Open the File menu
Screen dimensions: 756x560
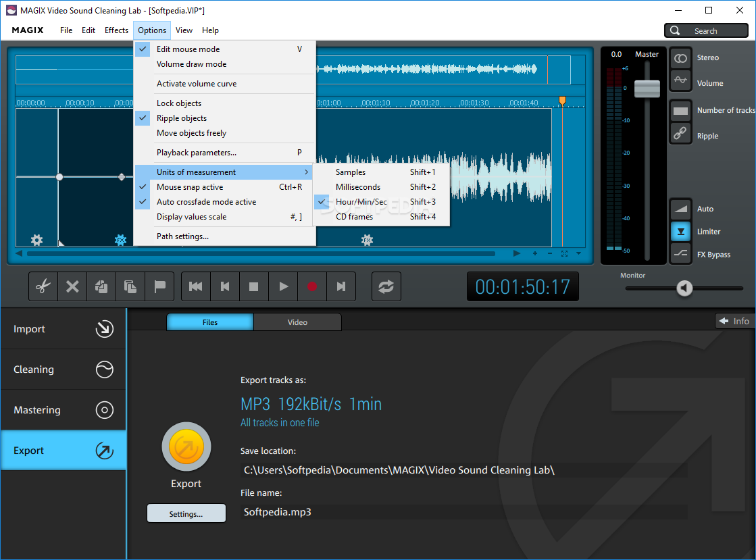66,30
